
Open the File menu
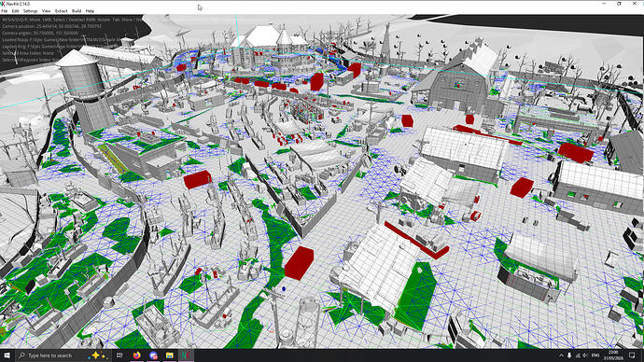(5, 11)
